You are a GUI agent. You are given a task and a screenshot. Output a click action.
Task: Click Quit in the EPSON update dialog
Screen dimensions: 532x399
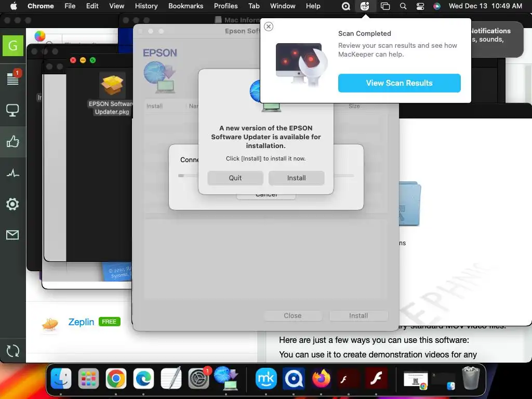coord(235,178)
